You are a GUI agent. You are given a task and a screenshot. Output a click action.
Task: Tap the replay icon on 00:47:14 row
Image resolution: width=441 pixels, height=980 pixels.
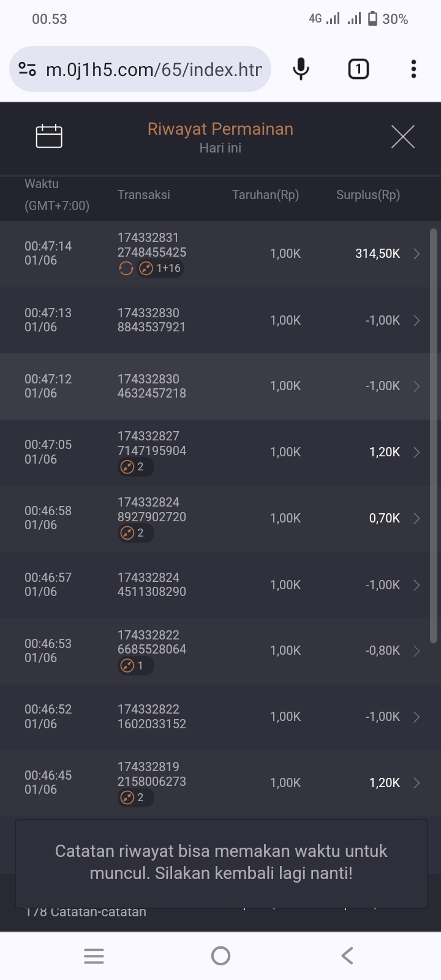coord(126,268)
